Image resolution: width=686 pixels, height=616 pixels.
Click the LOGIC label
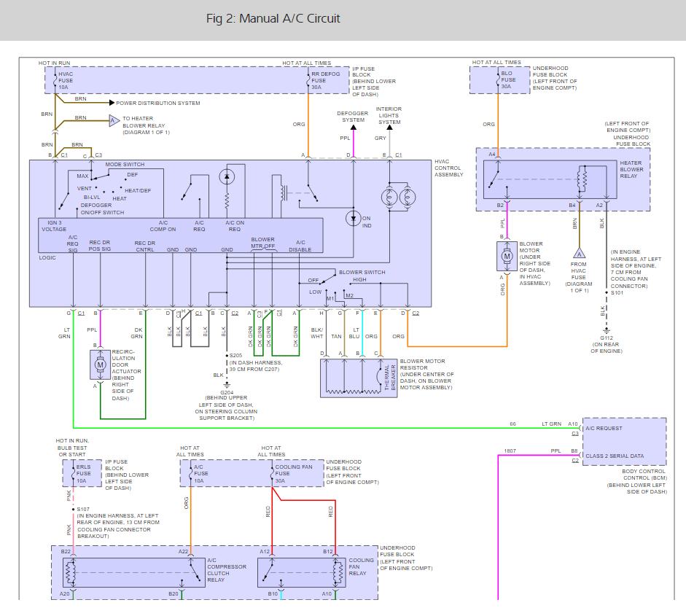point(47,257)
